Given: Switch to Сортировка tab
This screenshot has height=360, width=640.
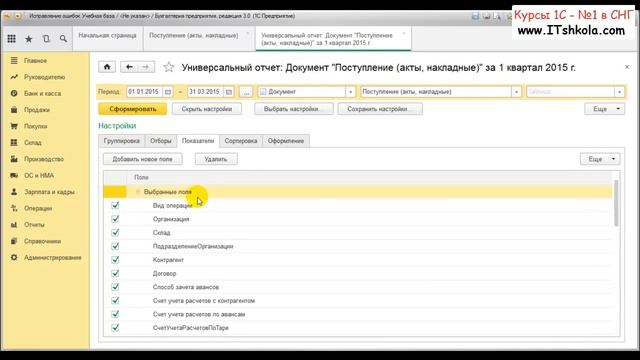Looking at the screenshot, I should pos(241,141).
